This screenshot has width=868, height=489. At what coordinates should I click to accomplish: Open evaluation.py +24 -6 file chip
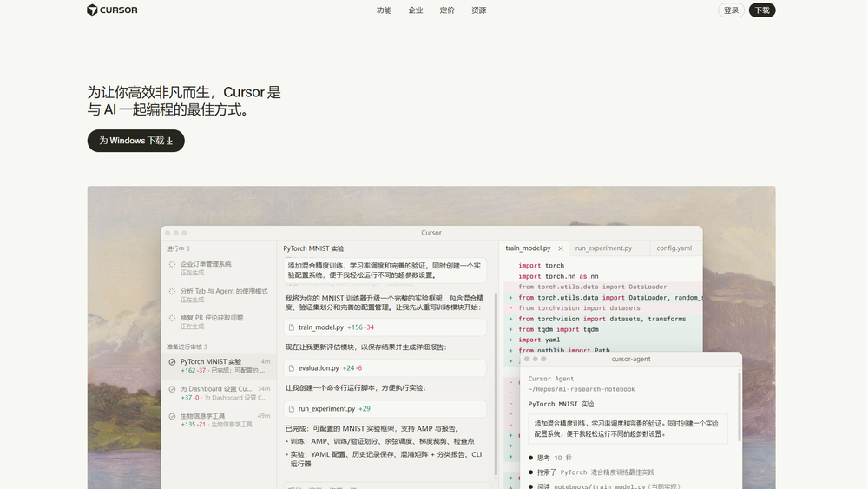385,367
